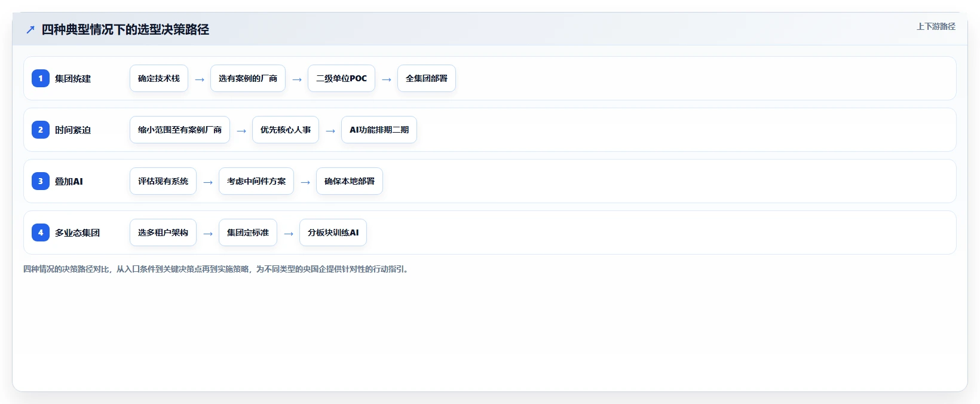
Task: Choose the 全集团部署 step box
Action: (427, 78)
